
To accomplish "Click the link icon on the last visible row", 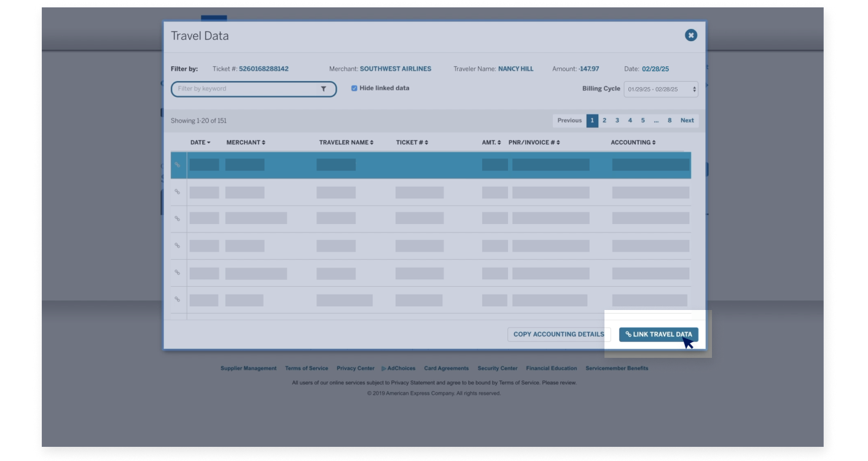I will click(x=178, y=299).
